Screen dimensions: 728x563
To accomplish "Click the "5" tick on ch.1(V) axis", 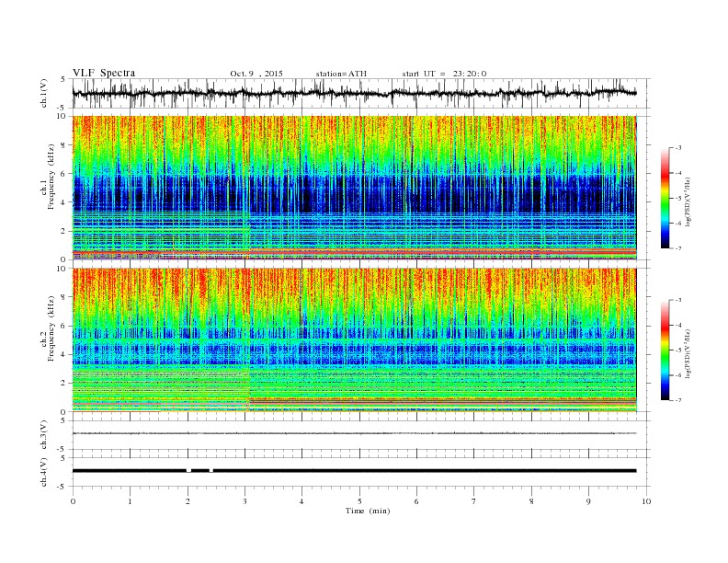I will tap(63, 79).
